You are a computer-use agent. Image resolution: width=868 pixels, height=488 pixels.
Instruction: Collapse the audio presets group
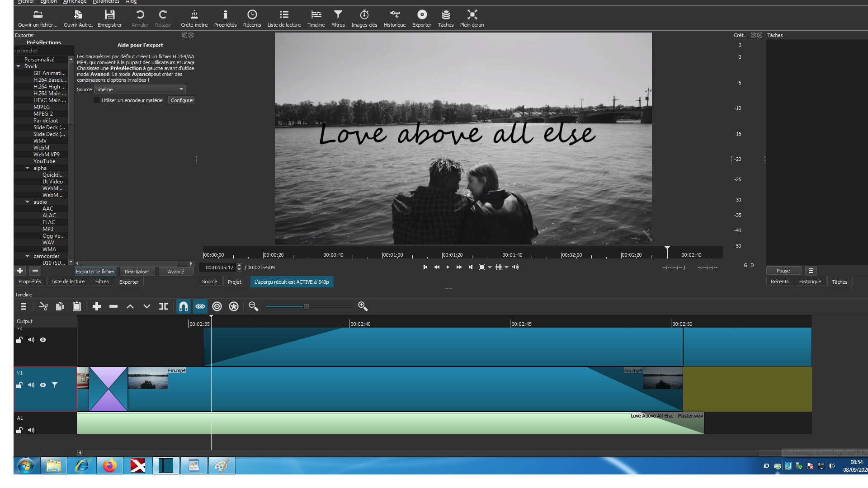[x=28, y=202]
